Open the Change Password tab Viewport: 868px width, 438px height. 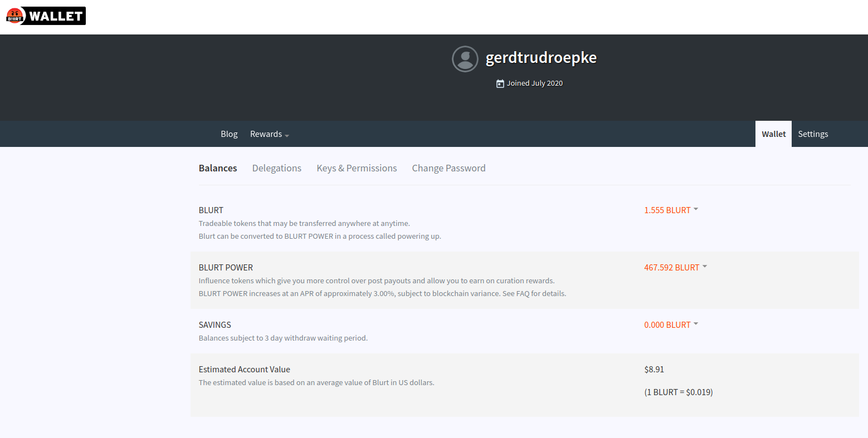(x=448, y=168)
